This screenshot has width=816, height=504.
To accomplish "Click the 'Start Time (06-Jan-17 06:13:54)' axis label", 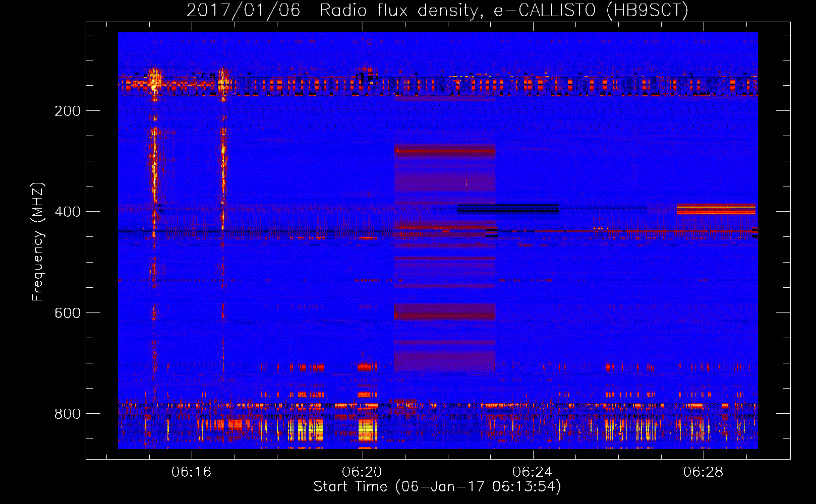I will click(x=437, y=486).
